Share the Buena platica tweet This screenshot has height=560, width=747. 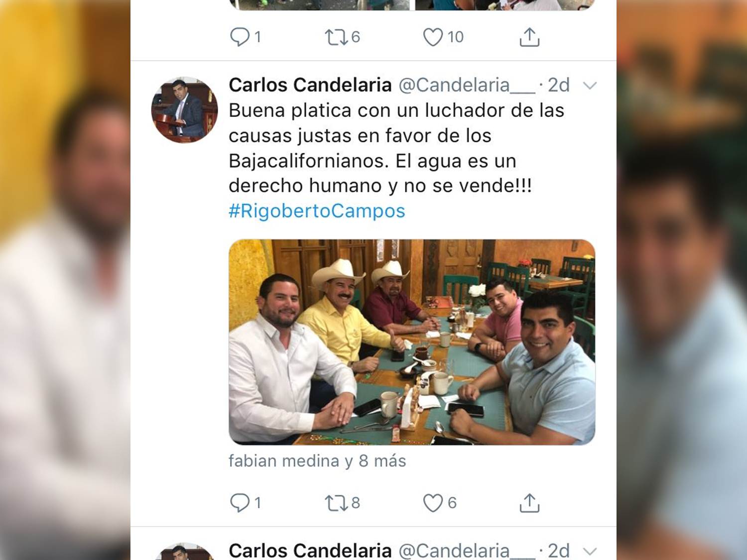[529, 503]
